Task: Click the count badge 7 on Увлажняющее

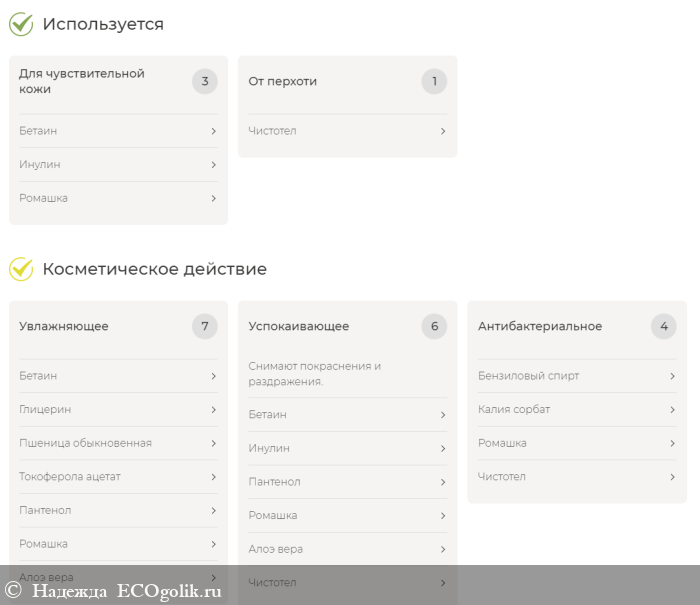Action: [204, 326]
